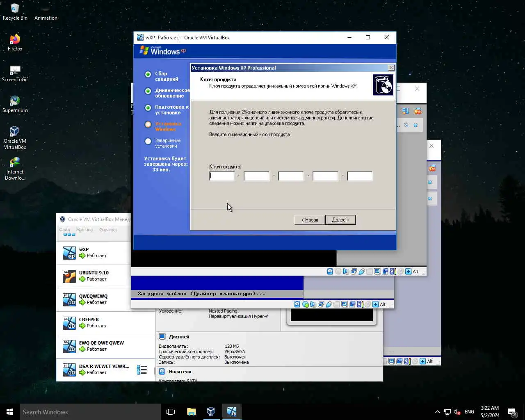Open Oracle VM VirtualBox desktop shortcut
Viewport: 525px width, 420px height.
click(15, 137)
